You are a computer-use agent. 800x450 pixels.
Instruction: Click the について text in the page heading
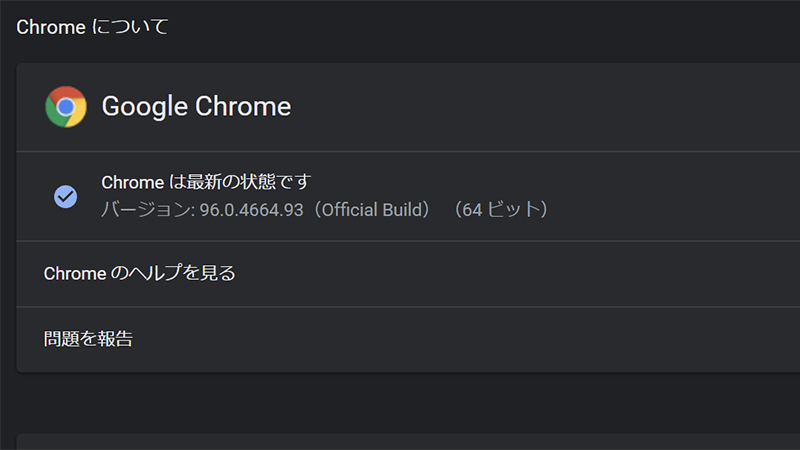coord(131,27)
